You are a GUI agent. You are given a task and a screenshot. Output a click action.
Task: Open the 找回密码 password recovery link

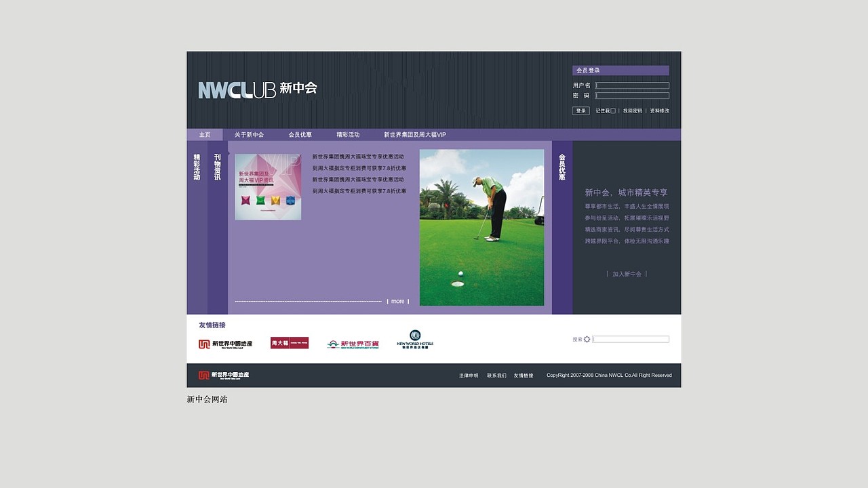coord(633,110)
